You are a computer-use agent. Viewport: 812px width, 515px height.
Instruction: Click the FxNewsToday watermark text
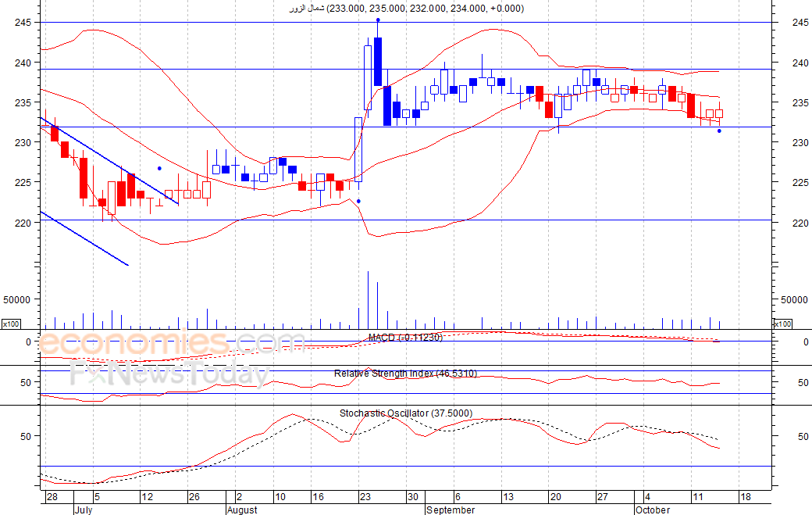(x=170, y=374)
